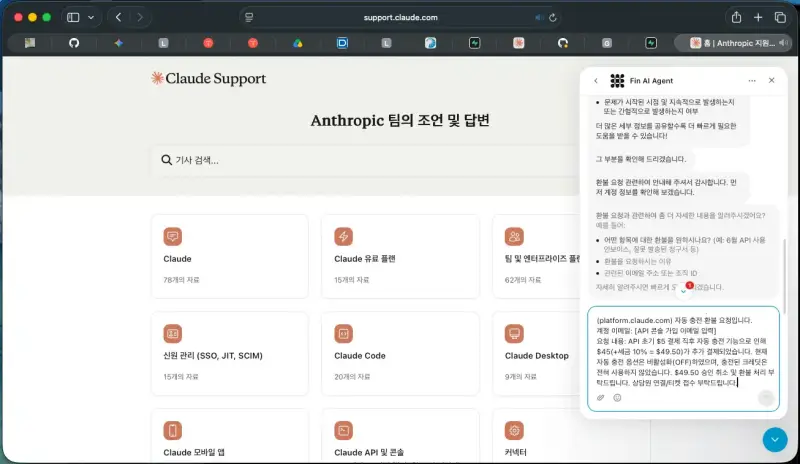
Task: Click the search magnifier icon
Action: tap(166, 160)
